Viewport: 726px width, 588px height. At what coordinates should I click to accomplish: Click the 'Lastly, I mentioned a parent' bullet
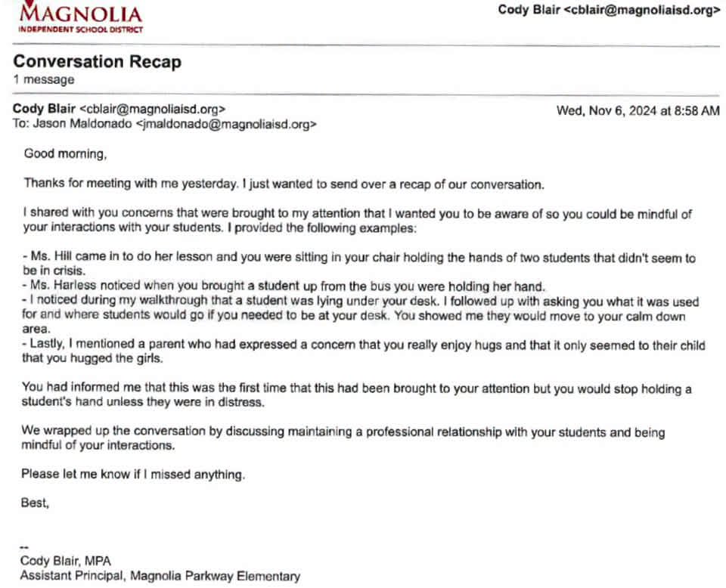pyautogui.click(x=364, y=351)
